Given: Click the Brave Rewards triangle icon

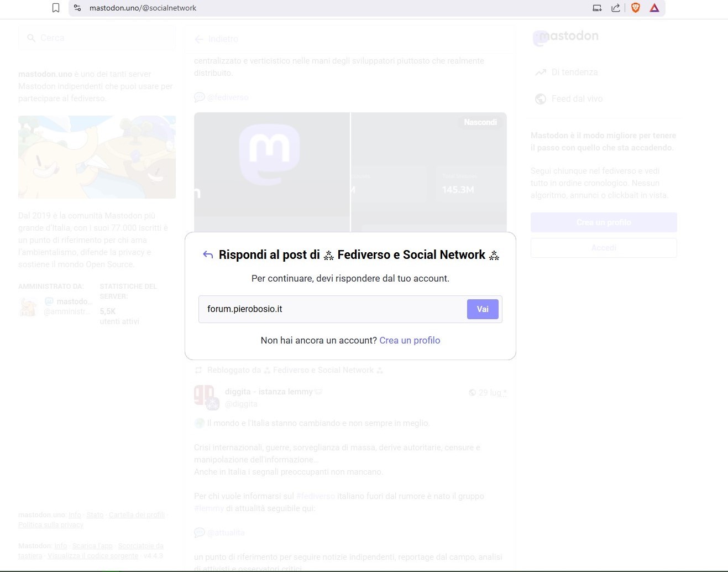Looking at the screenshot, I should (654, 8).
